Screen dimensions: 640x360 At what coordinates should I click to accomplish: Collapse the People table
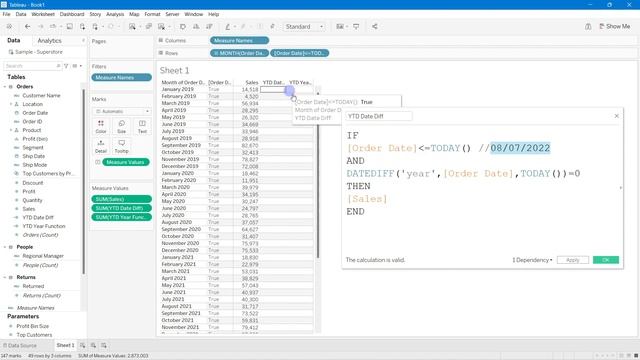[5, 247]
